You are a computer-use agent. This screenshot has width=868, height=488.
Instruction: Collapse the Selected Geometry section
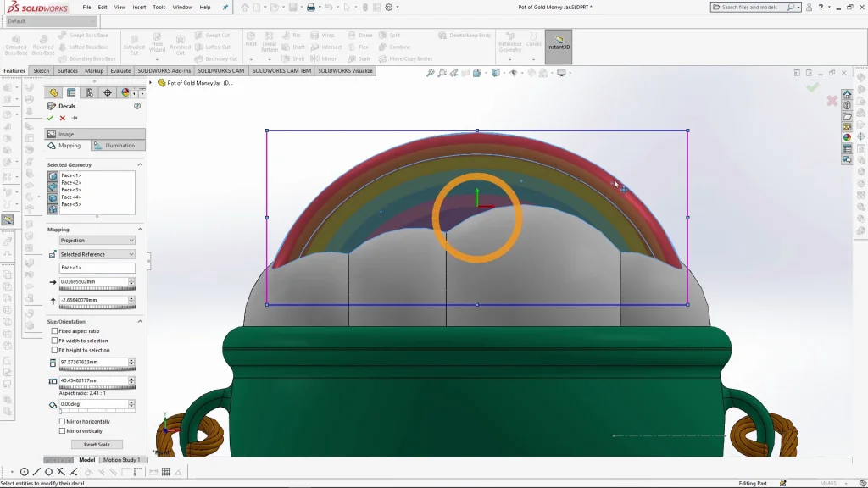140,164
